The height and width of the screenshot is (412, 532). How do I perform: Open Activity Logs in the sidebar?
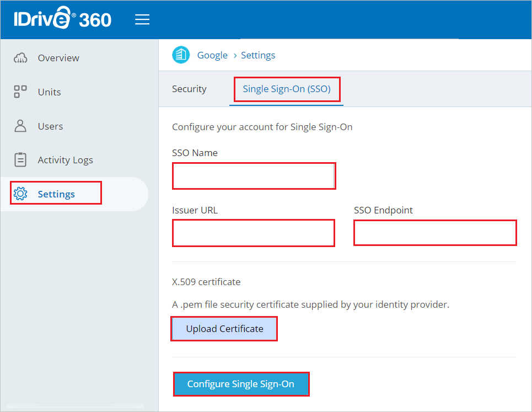pos(65,160)
